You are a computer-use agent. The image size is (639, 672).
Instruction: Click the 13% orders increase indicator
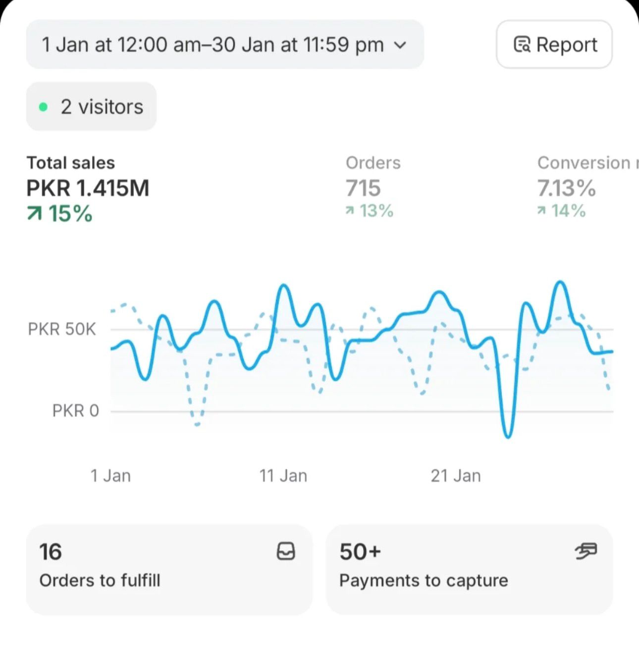[370, 211]
